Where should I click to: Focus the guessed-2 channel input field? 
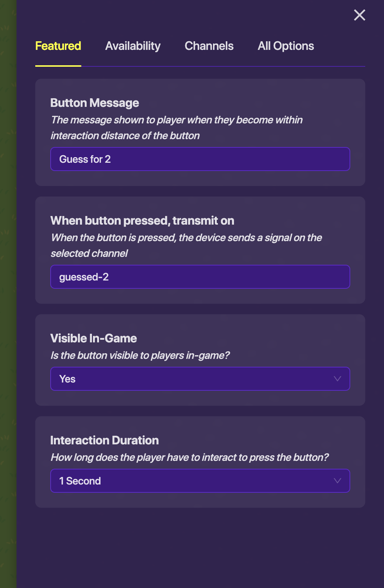click(x=200, y=277)
